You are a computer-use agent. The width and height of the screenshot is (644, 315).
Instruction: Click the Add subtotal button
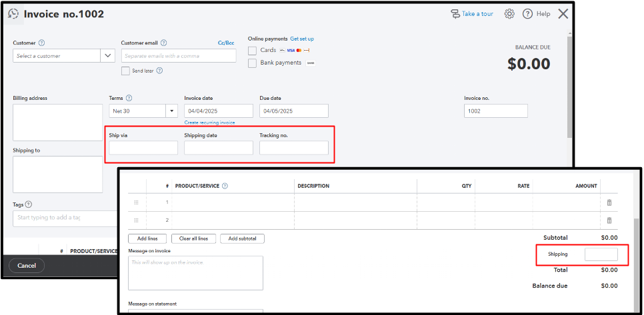pos(242,238)
